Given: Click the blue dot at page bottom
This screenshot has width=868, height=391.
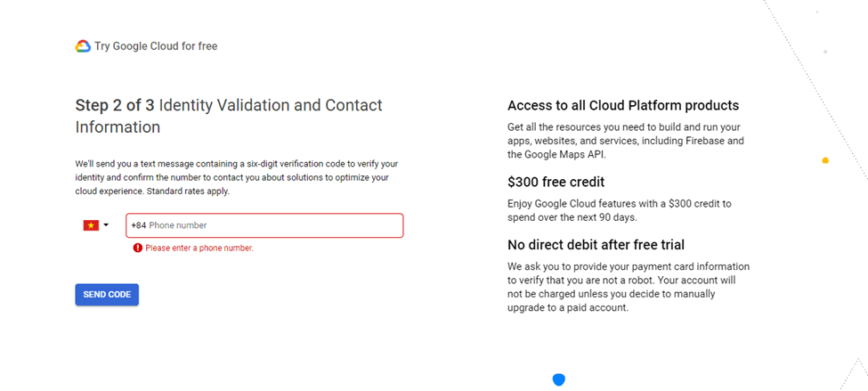Looking at the screenshot, I should tap(559, 380).
